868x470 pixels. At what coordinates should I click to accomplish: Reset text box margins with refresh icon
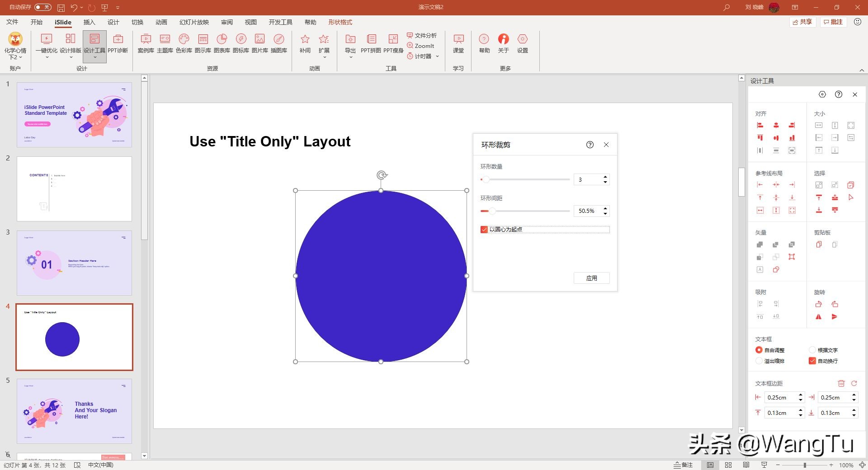[x=854, y=383]
